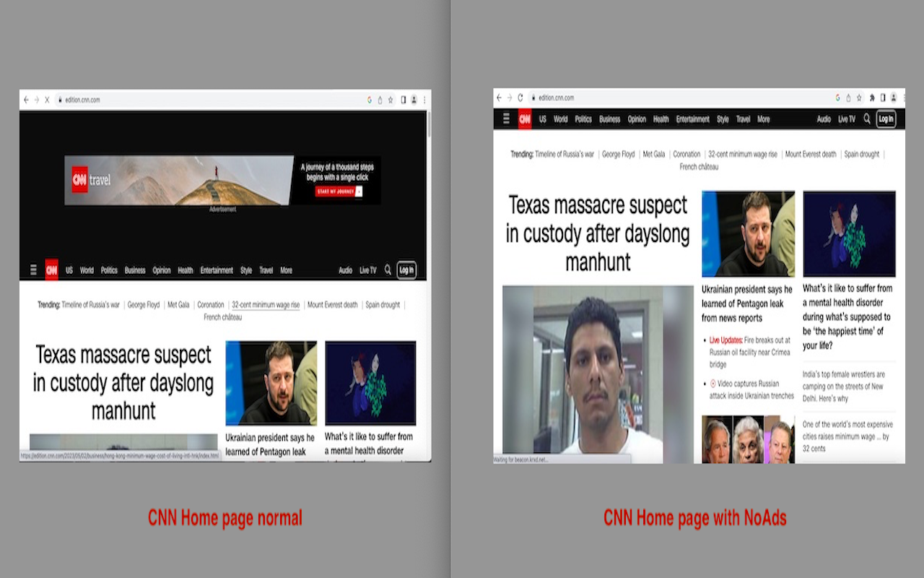Open Video captures Russian attack story

(751, 389)
